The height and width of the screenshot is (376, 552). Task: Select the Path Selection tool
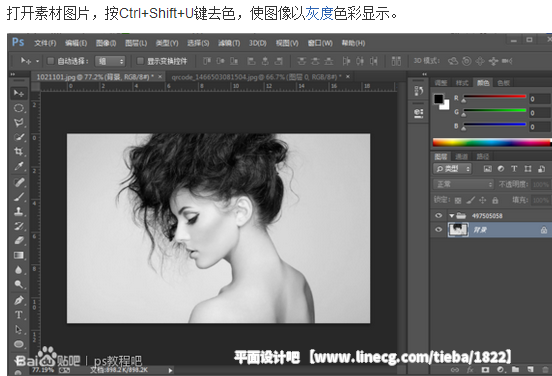click(19, 330)
